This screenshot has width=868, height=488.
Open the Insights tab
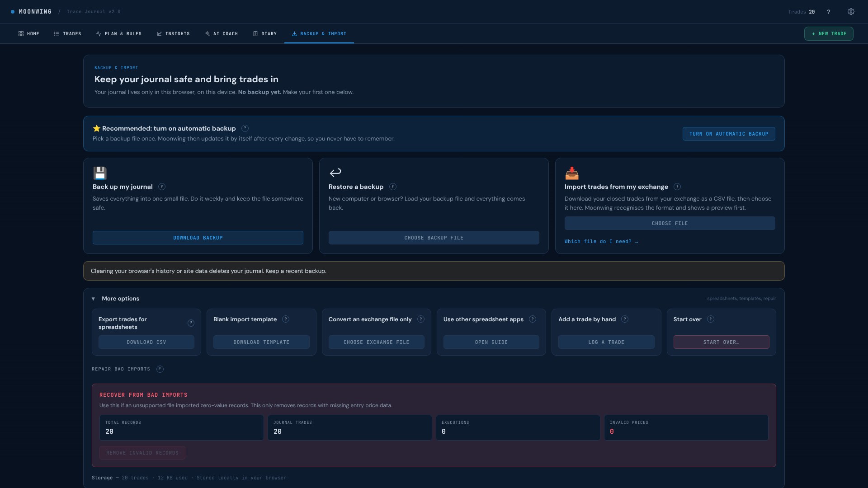tap(173, 34)
